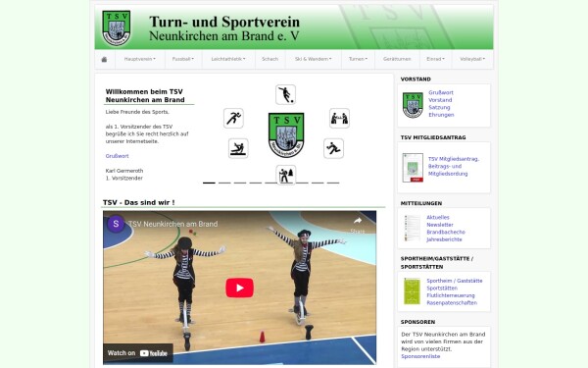Play the YouTube video with the red play button

pos(240,288)
